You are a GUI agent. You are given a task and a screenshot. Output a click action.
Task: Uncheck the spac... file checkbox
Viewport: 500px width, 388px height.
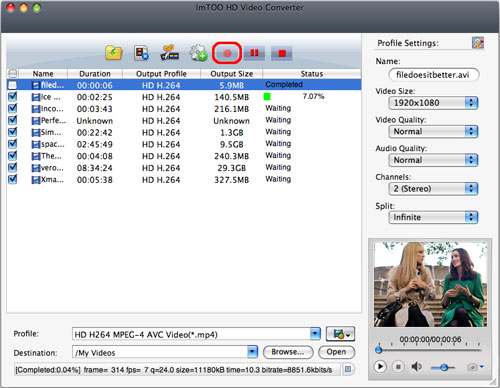[12, 144]
